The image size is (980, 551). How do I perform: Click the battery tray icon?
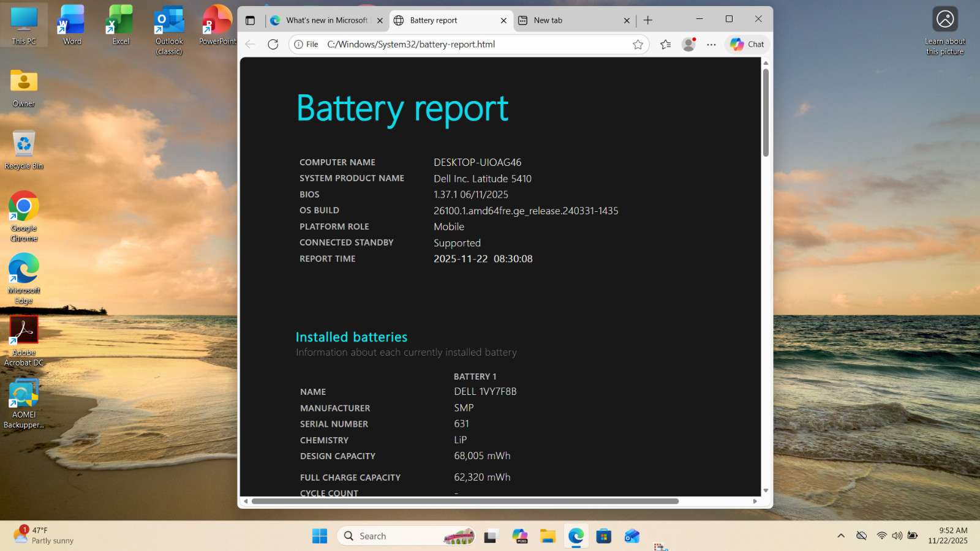click(913, 536)
